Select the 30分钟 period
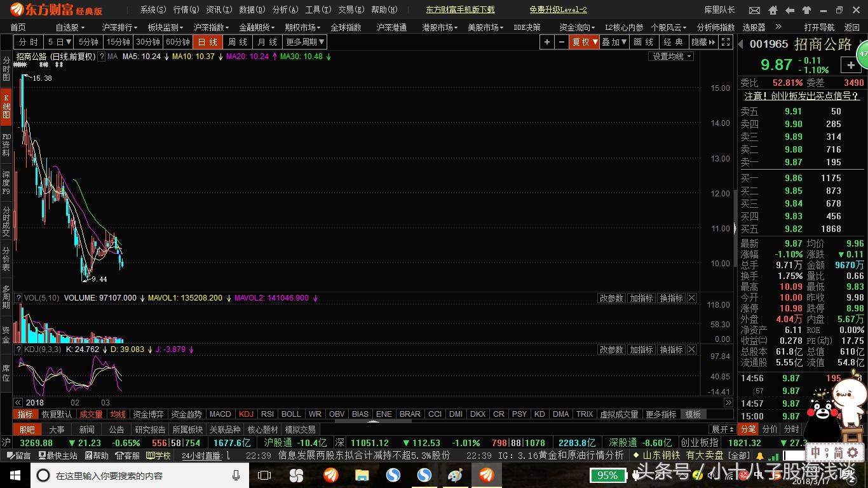868x488 pixels. (x=148, y=42)
